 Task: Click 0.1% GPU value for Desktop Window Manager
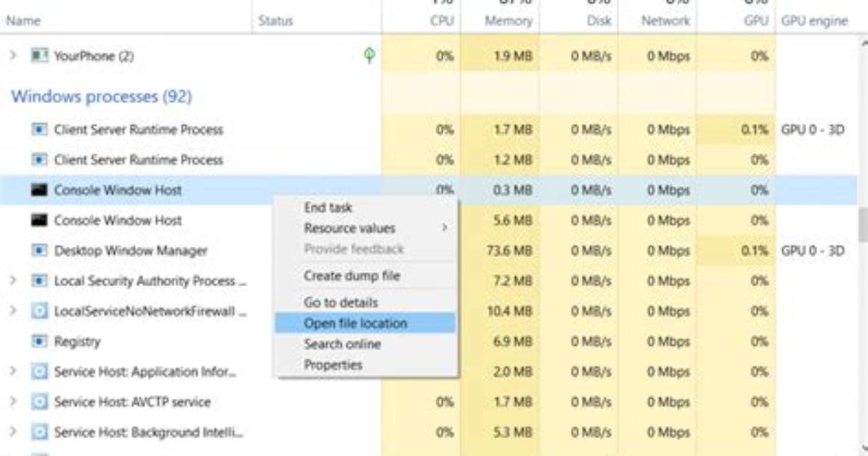[x=755, y=251]
